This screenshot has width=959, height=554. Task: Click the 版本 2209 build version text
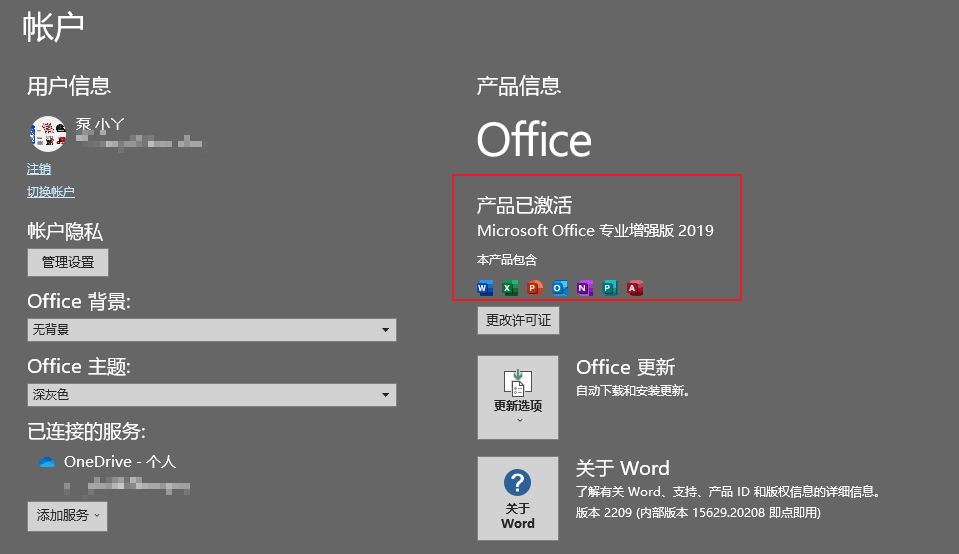698,512
